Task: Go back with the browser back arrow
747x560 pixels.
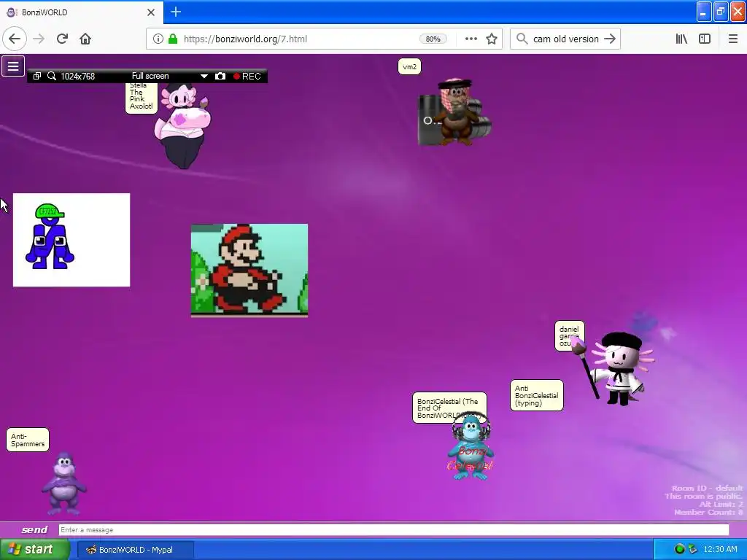Action: pos(15,39)
